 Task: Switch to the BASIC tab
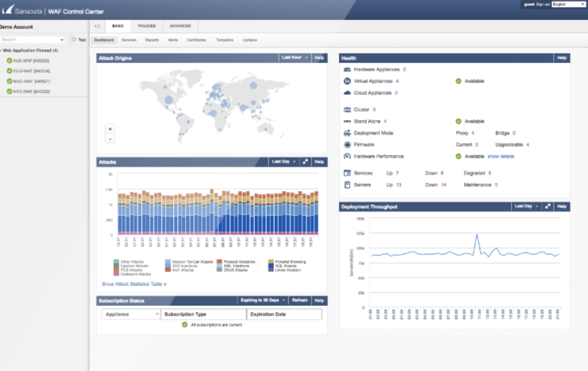pos(118,26)
